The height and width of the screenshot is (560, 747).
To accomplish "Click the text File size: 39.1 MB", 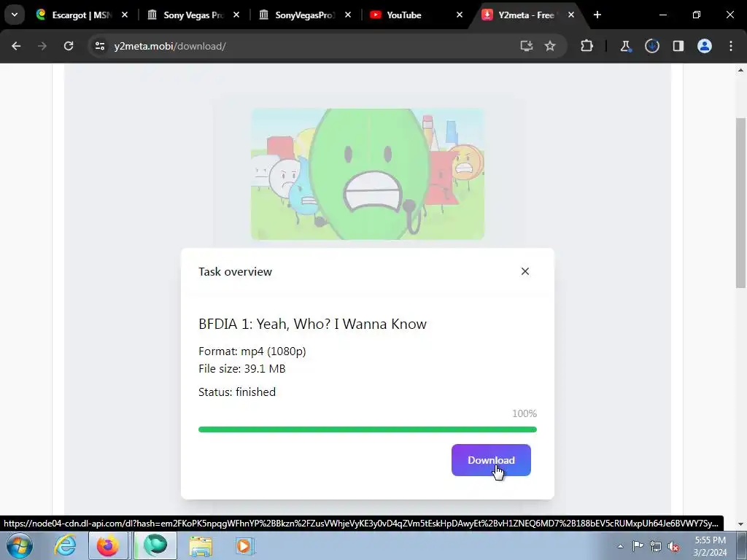I will (x=242, y=368).
